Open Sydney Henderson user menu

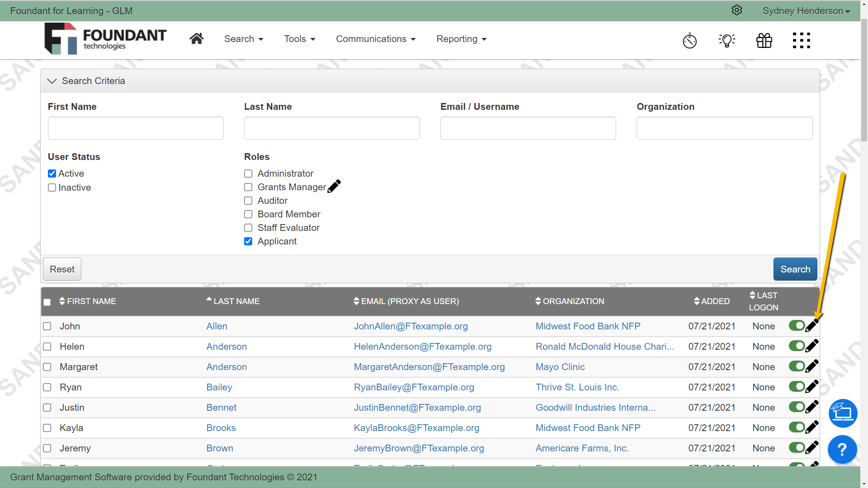point(806,11)
